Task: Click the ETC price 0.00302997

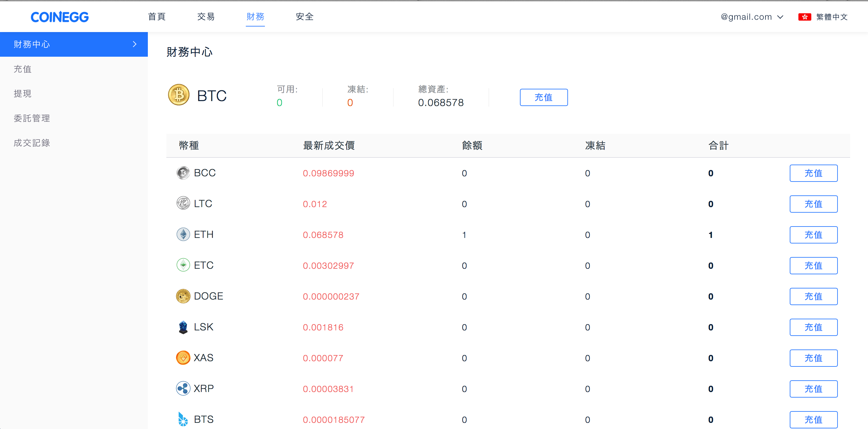Action: [x=328, y=266]
